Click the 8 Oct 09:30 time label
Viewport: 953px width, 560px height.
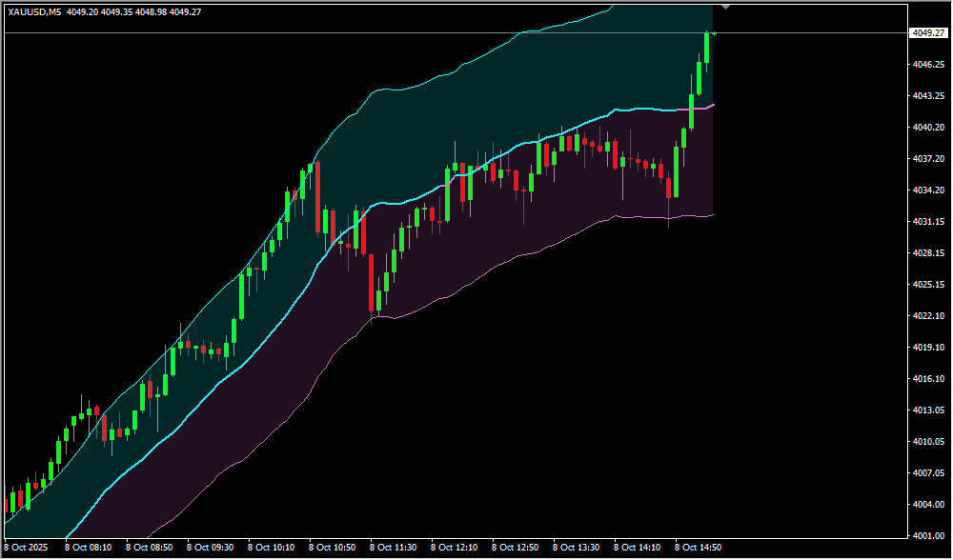211,548
